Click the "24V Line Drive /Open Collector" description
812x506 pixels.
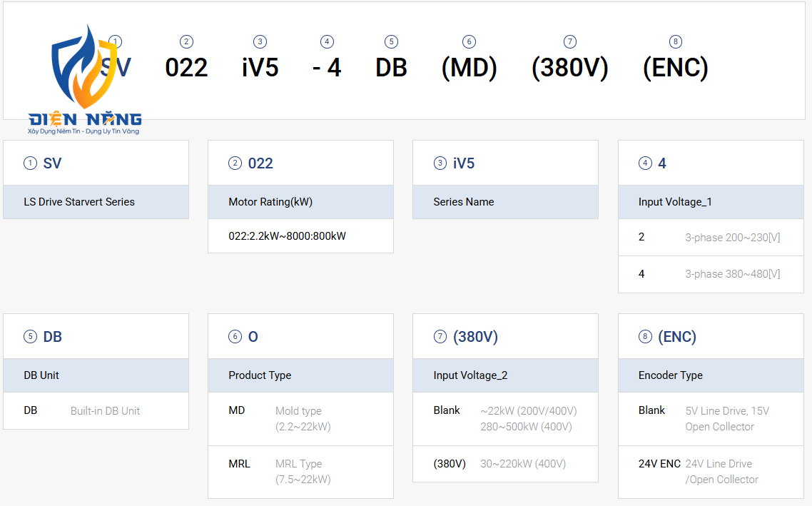pos(721,471)
